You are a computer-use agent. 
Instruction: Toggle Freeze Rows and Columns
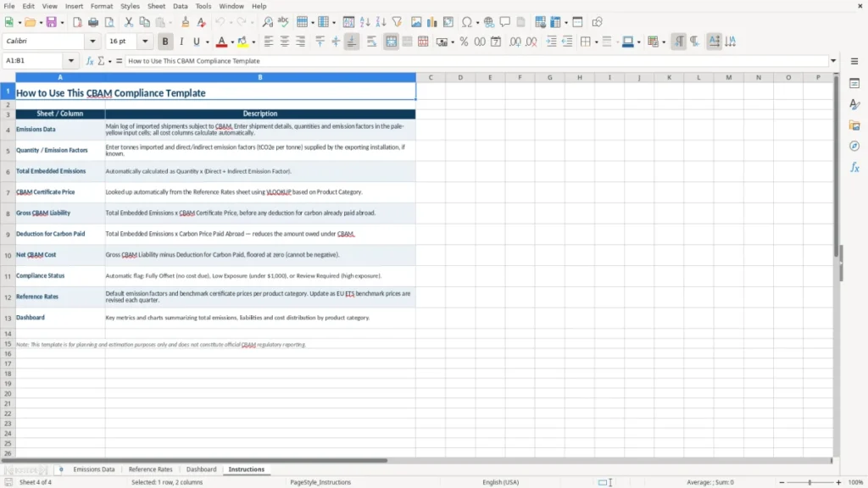point(555,22)
